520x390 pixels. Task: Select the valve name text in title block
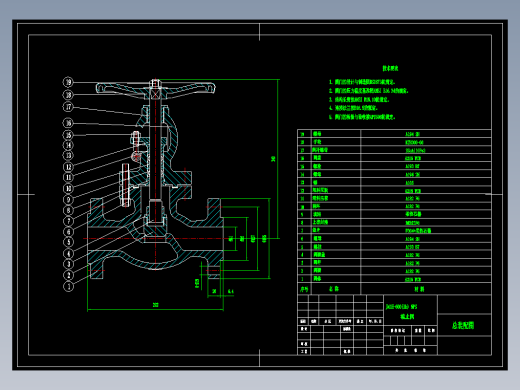click(x=407, y=316)
